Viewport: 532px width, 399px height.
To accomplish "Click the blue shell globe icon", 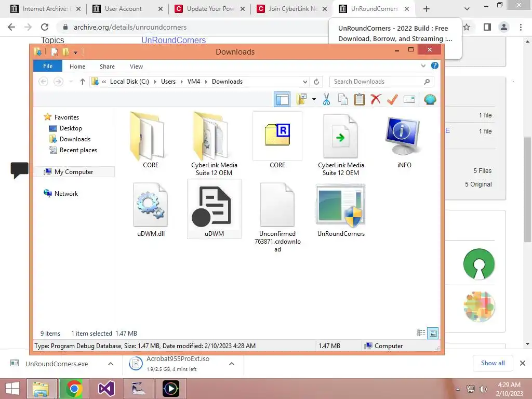I will [430, 99].
